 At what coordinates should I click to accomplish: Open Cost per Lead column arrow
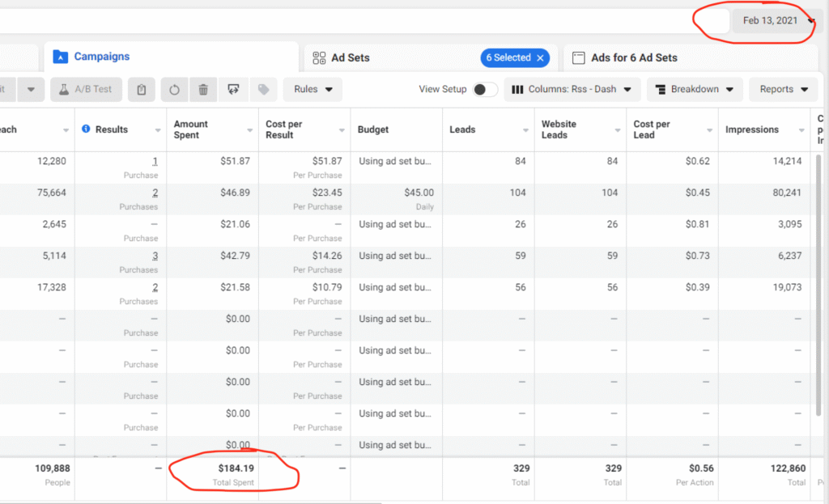(x=709, y=130)
